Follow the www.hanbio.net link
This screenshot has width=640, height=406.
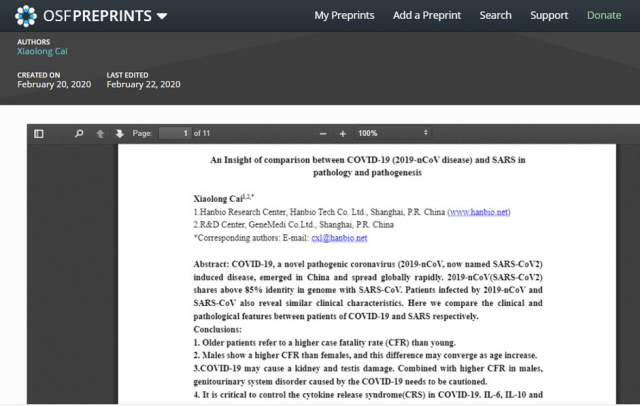pos(479,212)
